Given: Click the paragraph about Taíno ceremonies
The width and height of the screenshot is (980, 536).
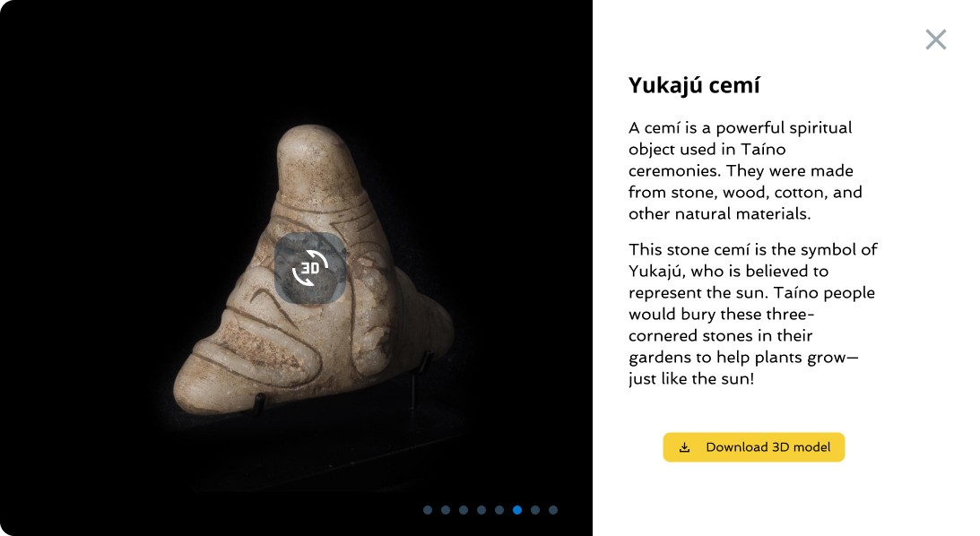Looking at the screenshot, I should tap(745, 170).
